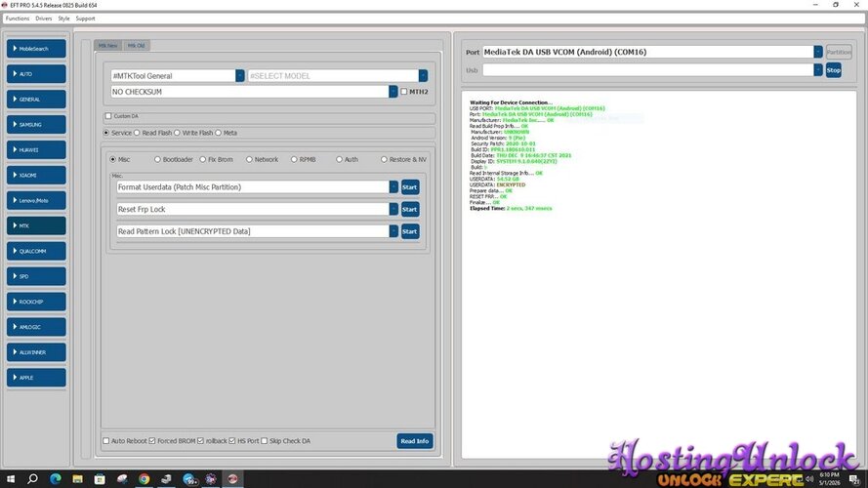Toggle the Skip Check DA checkbox
Screen dimensions: 868x488
pos(265,441)
